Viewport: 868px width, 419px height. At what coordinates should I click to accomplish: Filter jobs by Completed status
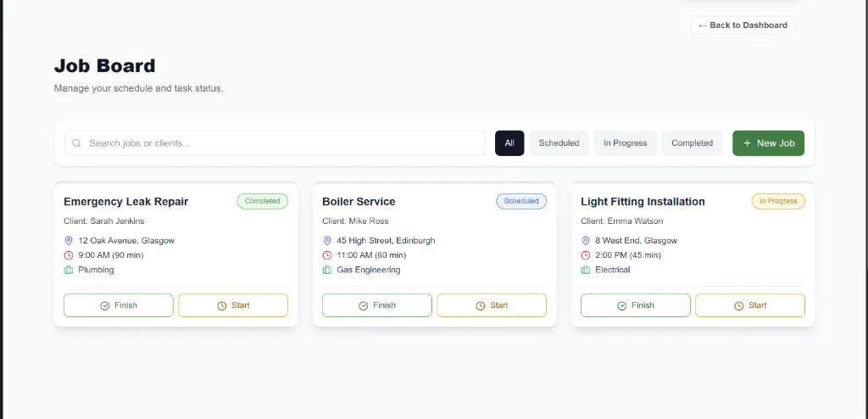[x=692, y=143]
